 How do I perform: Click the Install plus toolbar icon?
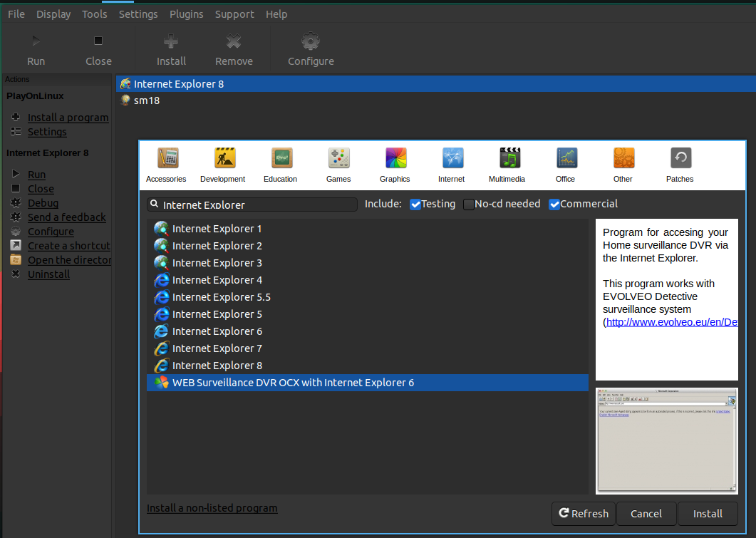click(171, 41)
